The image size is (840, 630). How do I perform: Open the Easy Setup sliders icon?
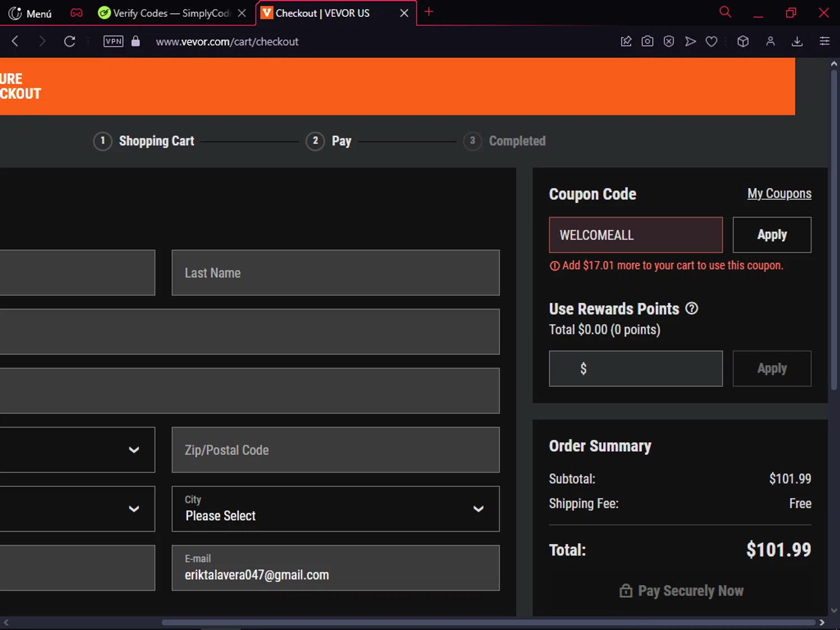point(824,41)
